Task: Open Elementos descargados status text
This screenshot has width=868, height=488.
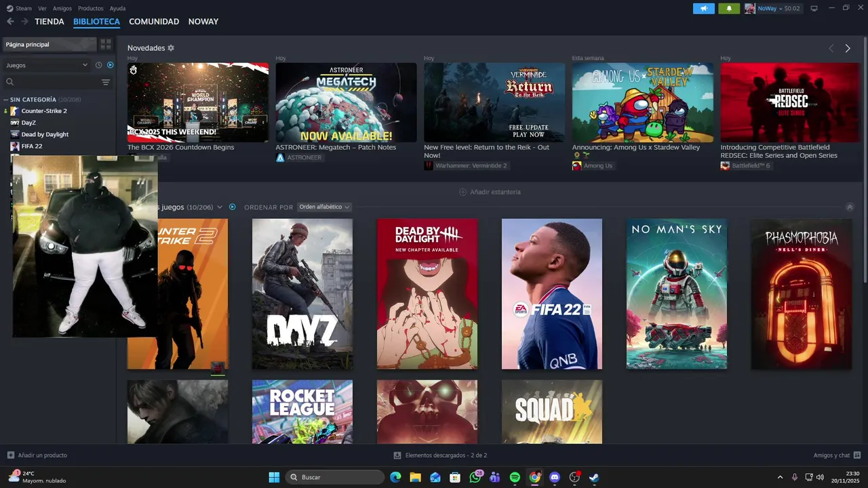Action: (x=446, y=455)
